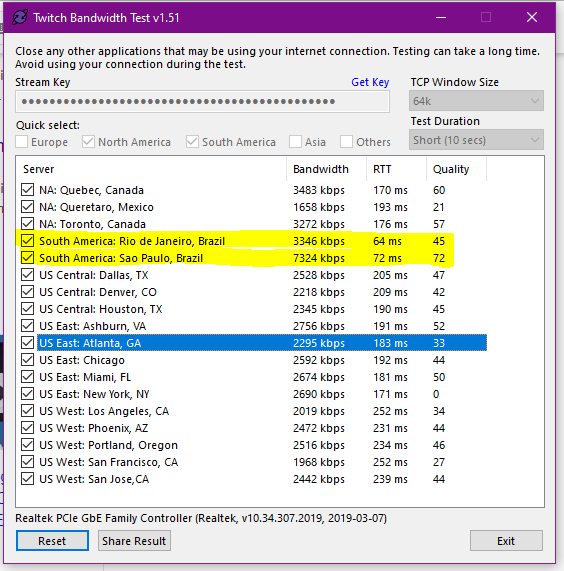Viewport: 564px width, 571px height.
Task: Uncheck the US West: San Francisco, CA checkbox
Action: click(27, 462)
